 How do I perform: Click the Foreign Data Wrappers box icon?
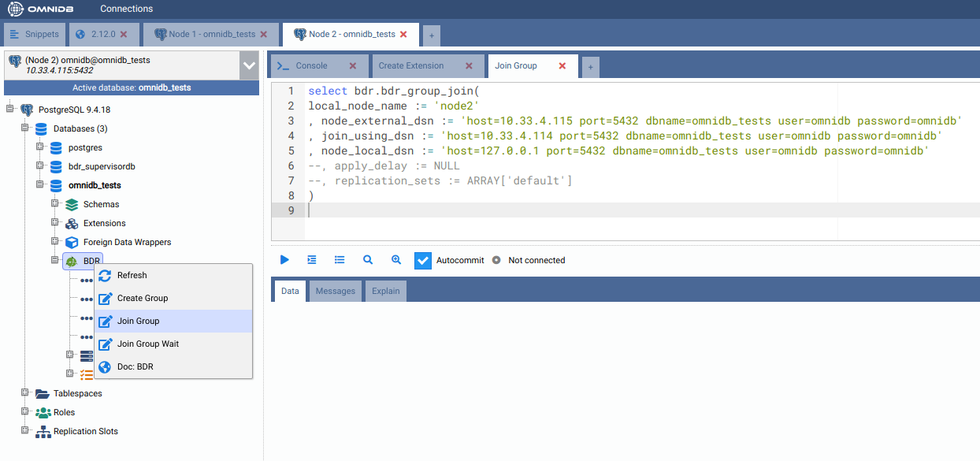71,242
